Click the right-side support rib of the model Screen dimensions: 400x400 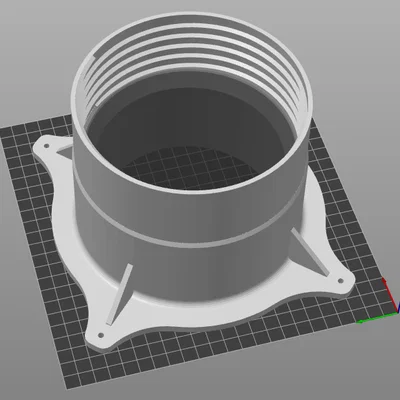click(310, 252)
